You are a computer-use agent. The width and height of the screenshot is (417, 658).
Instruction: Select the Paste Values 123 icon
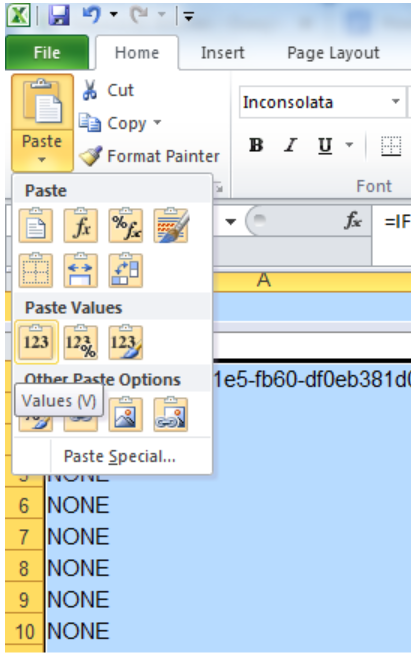(36, 342)
